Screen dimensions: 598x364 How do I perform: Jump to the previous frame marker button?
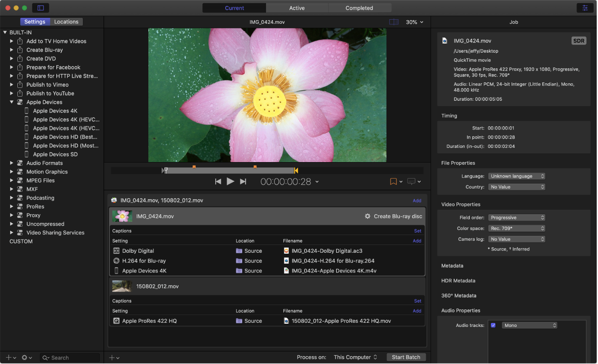click(218, 182)
